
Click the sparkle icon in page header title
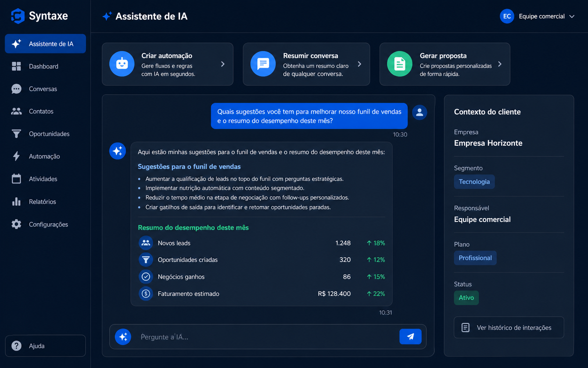[107, 16]
